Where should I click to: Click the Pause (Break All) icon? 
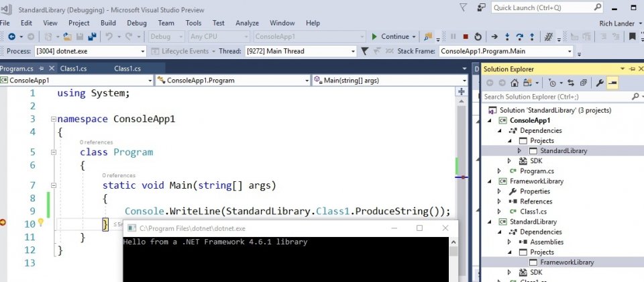(453, 36)
